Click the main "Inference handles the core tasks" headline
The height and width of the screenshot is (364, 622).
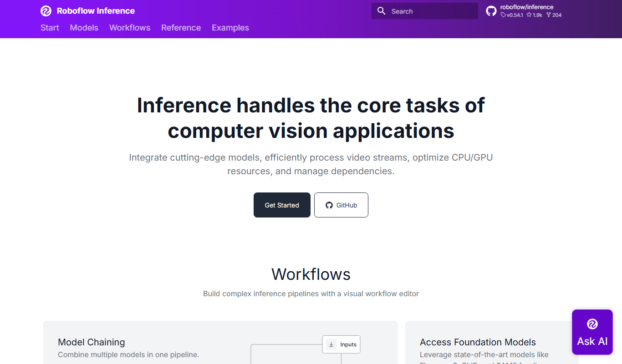tap(311, 118)
